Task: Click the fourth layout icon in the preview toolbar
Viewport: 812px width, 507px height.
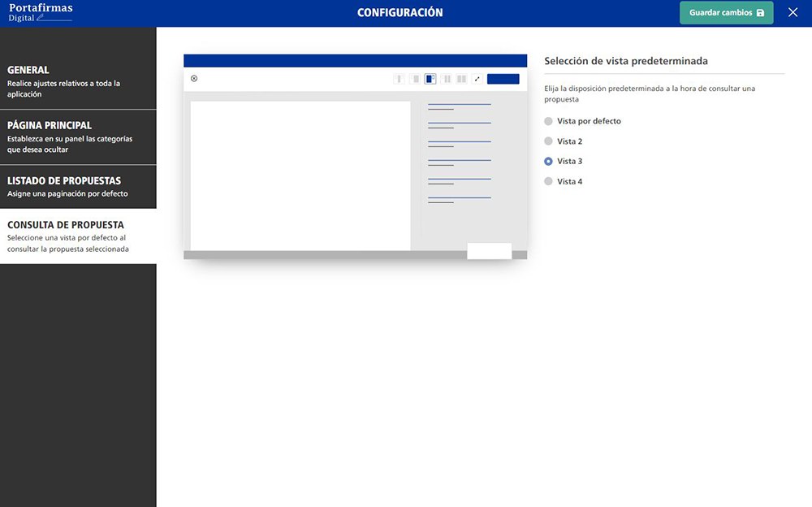Action: [x=447, y=79]
